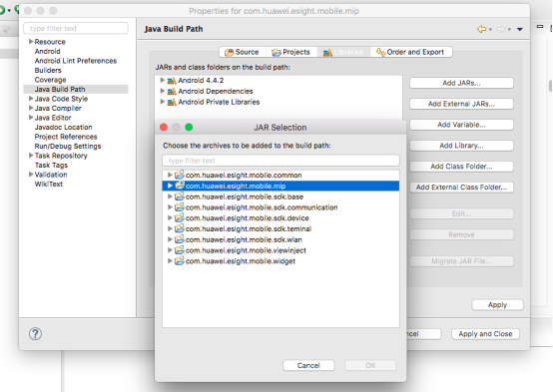Click Add External Class Folder... button

pyautogui.click(x=461, y=188)
